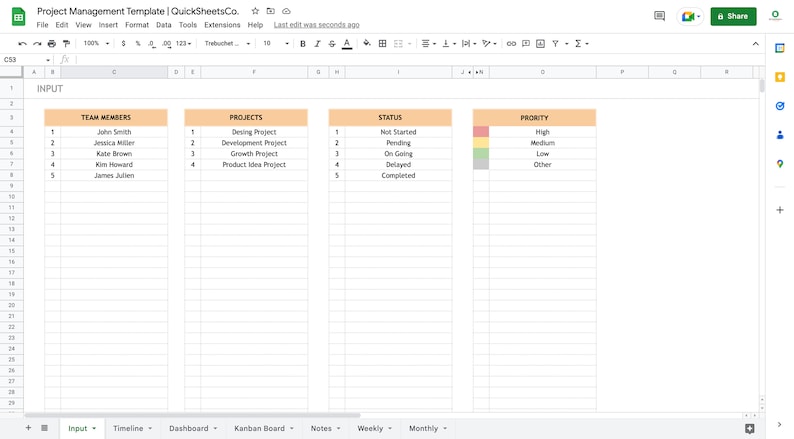The height and width of the screenshot is (439, 794).
Task: Open the Extensions menu
Action: 222,25
